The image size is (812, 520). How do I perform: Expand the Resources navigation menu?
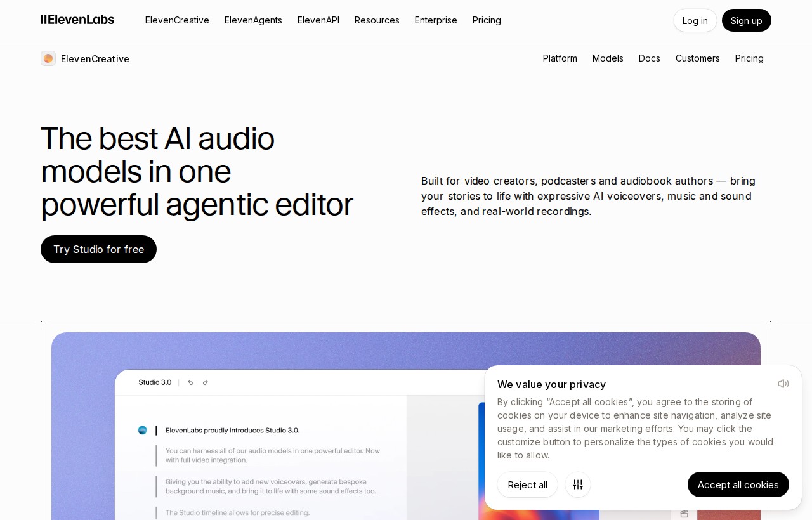tap(377, 20)
